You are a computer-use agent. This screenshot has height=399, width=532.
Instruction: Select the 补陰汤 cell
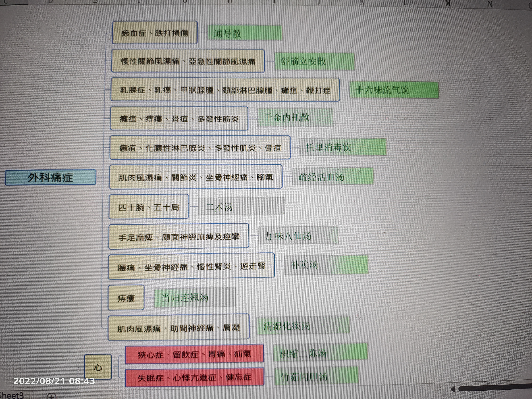(x=326, y=265)
